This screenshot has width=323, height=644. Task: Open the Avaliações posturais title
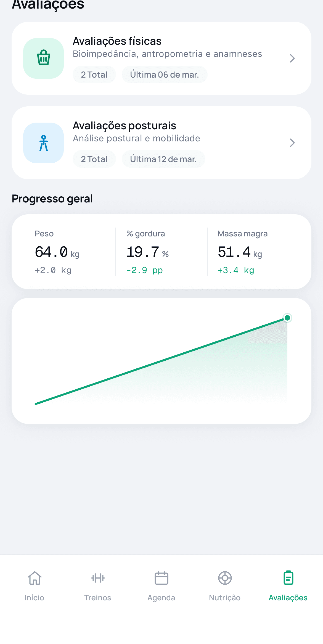pyautogui.click(x=125, y=126)
